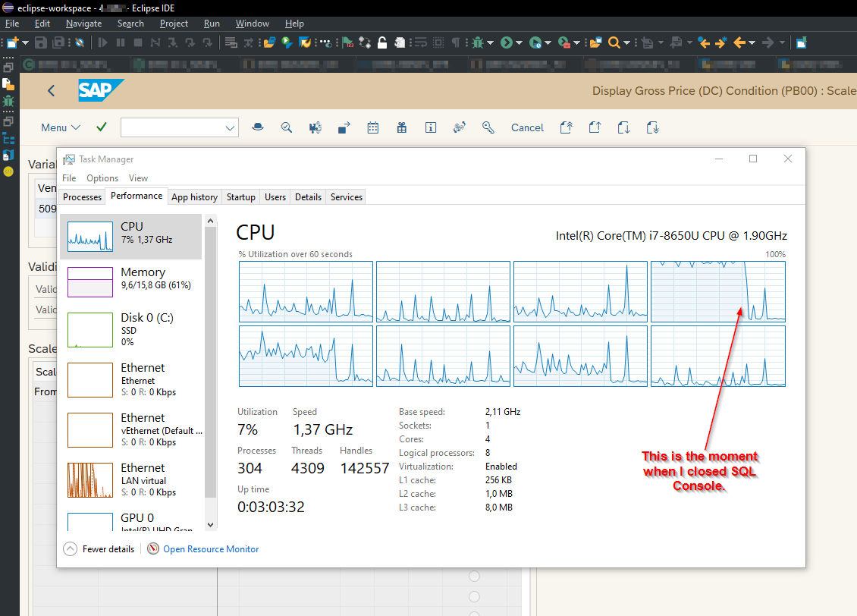The width and height of the screenshot is (857, 616).
Task: Click the SAP gift box icon
Action: point(401,127)
